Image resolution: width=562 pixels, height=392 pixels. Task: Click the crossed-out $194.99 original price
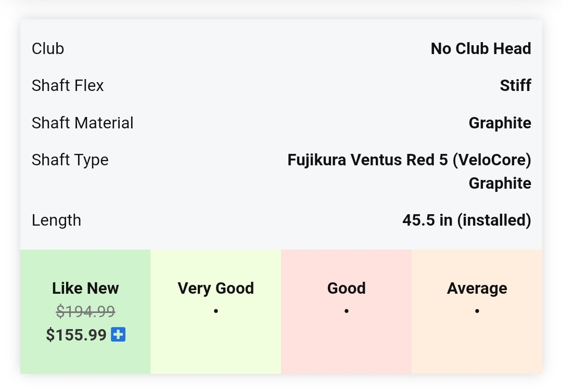[85, 311]
